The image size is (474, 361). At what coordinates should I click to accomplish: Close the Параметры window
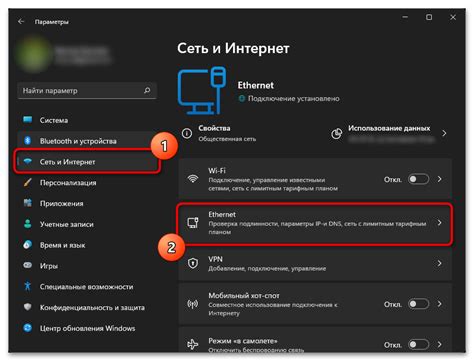453,17
